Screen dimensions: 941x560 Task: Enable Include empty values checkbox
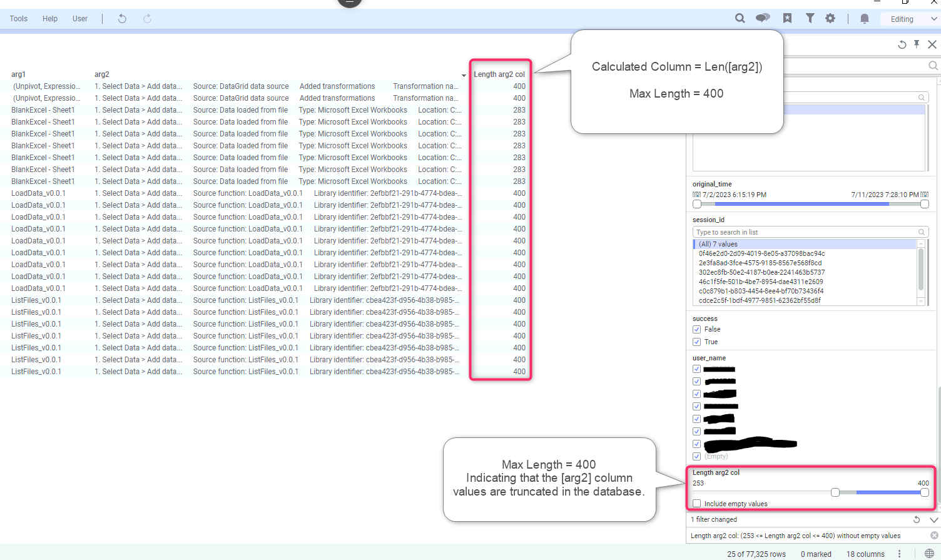click(x=696, y=504)
